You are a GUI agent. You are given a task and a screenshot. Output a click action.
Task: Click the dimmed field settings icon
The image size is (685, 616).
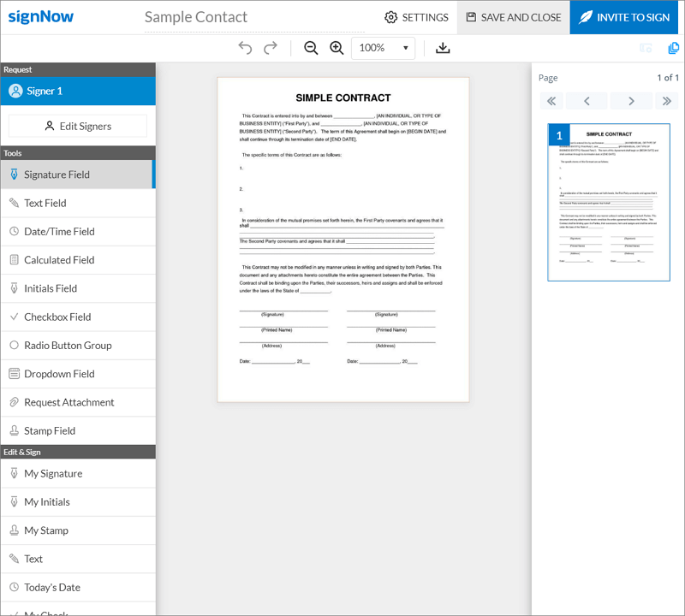[x=646, y=48]
